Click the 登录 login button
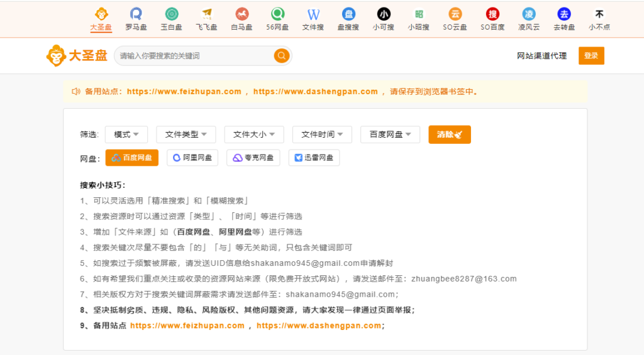The image size is (644, 355). 591,55
